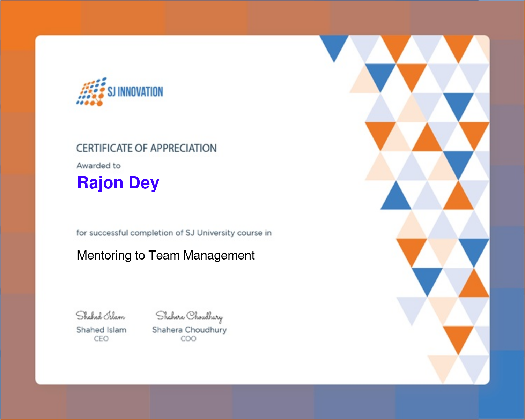Select course title Mentoring to Team Management
Viewport: 525px width, 420px height.
tap(166, 255)
